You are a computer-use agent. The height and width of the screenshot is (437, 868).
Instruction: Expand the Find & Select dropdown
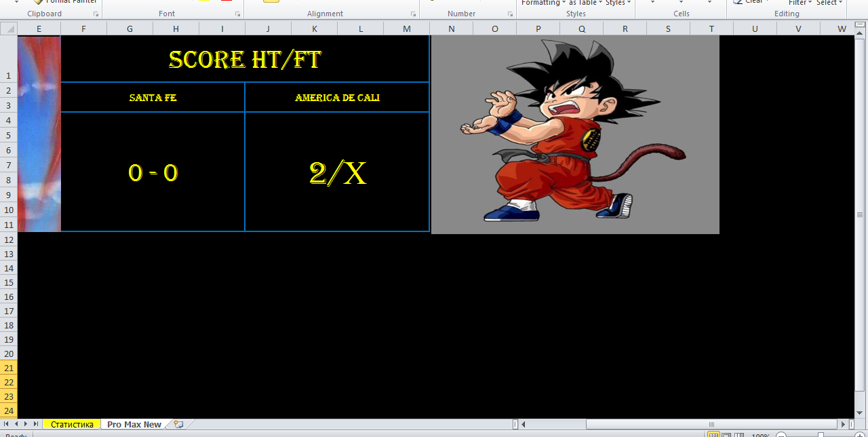click(829, 3)
